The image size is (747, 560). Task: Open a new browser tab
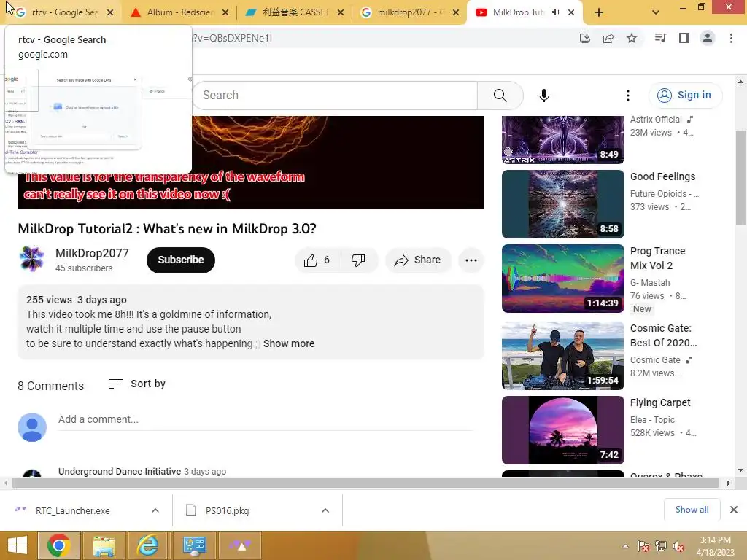[599, 13]
